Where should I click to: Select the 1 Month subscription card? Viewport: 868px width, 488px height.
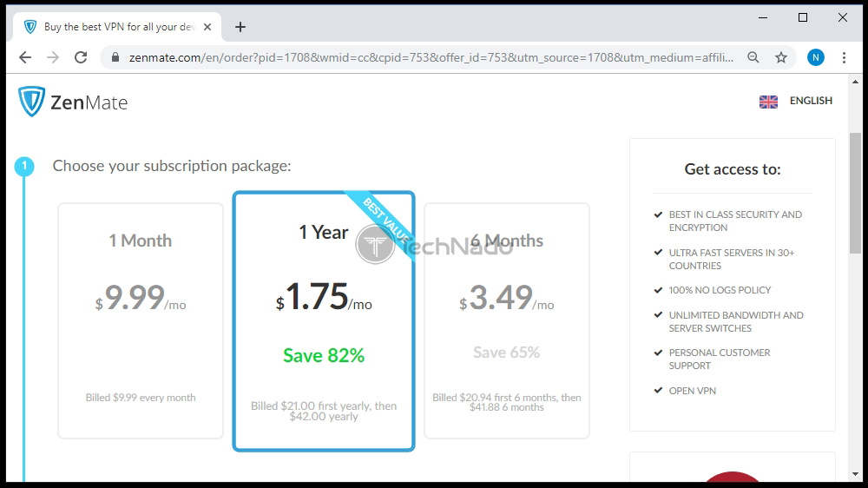pos(141,320)
